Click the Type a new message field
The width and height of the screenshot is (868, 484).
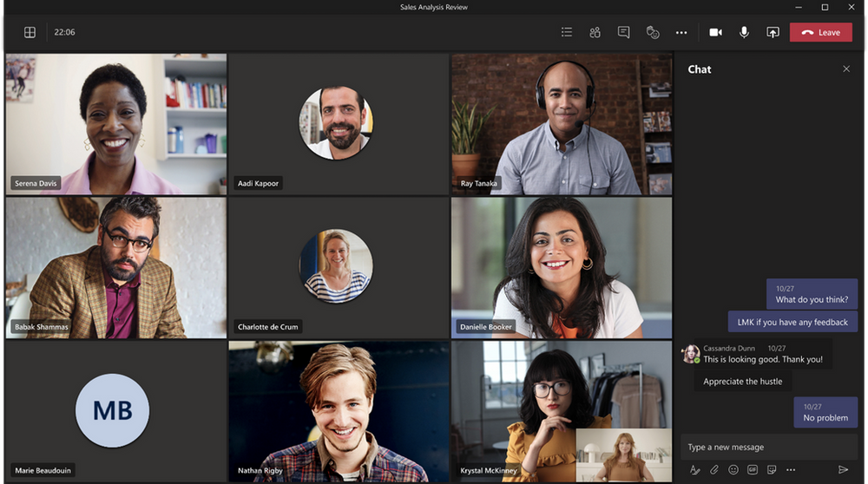coord(769,447)
